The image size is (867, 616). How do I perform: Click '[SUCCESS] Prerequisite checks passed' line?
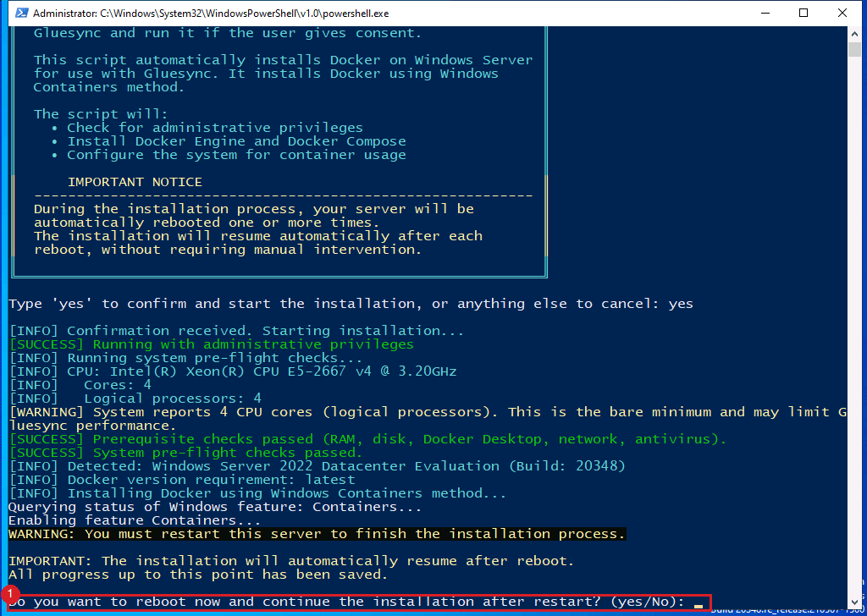367,439
